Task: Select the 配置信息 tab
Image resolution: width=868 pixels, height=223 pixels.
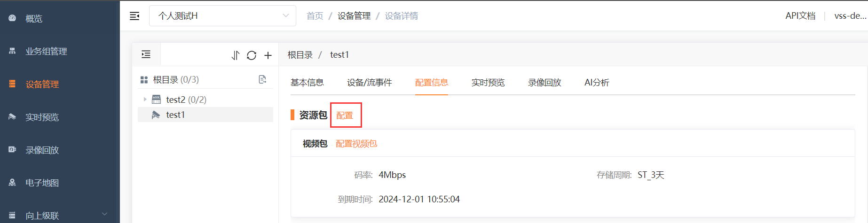Action: pos(432,83)
